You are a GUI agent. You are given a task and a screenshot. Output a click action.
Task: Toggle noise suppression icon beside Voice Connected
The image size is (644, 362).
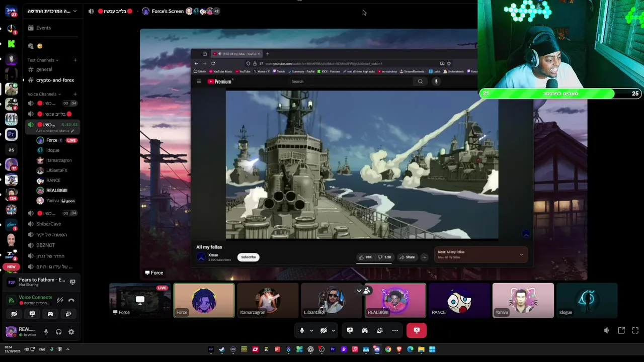60,300
